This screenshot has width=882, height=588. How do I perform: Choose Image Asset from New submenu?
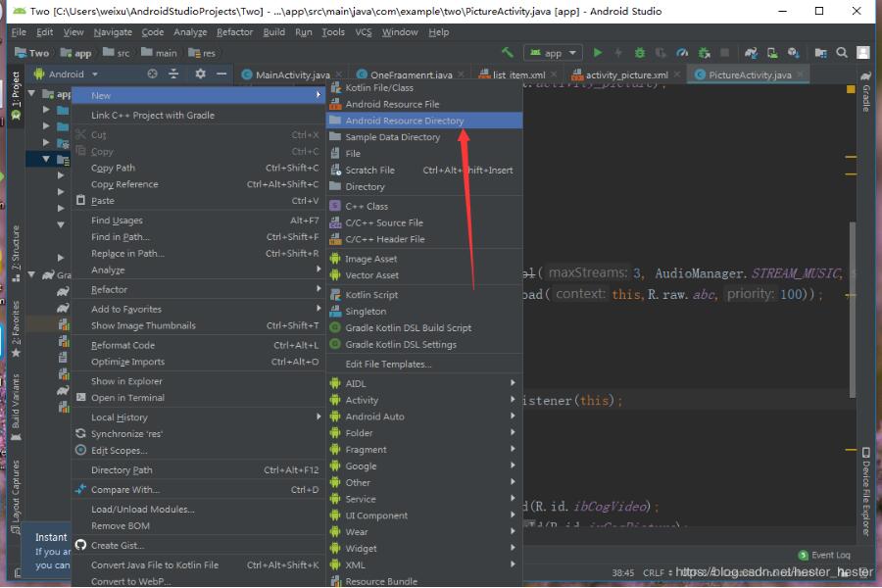424,259
